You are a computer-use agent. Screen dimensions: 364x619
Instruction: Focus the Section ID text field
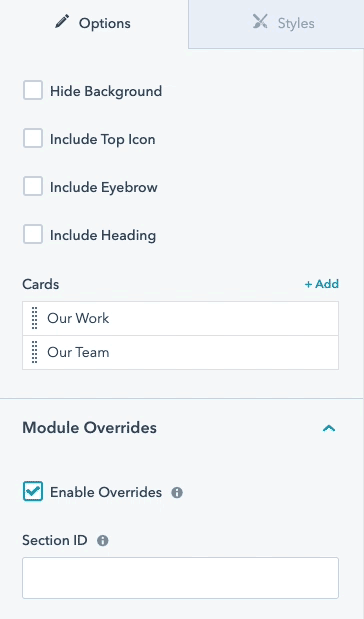[x=180, y=578]
